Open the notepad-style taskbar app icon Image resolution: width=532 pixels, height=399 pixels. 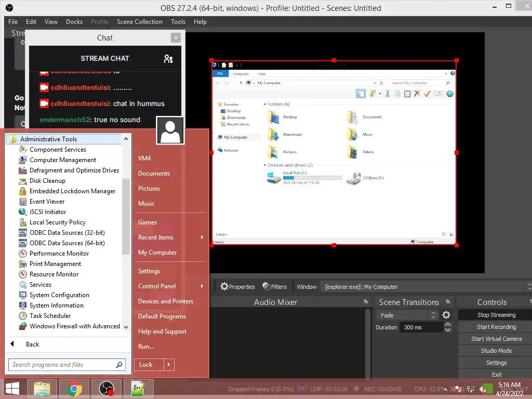point(138,389)
